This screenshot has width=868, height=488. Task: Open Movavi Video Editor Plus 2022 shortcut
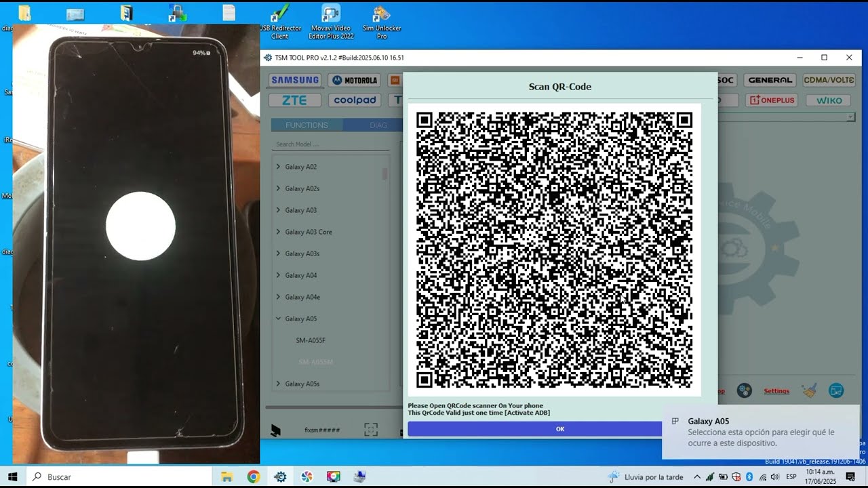331,22
